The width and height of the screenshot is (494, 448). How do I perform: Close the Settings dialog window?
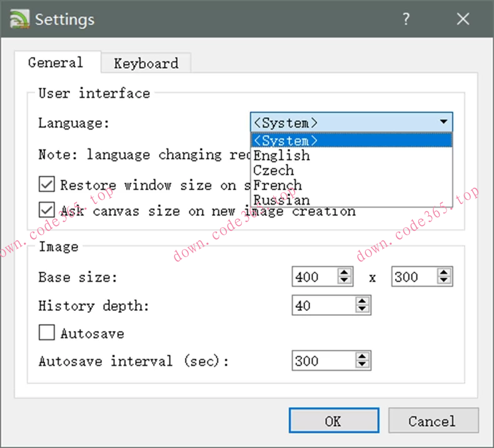463,19
